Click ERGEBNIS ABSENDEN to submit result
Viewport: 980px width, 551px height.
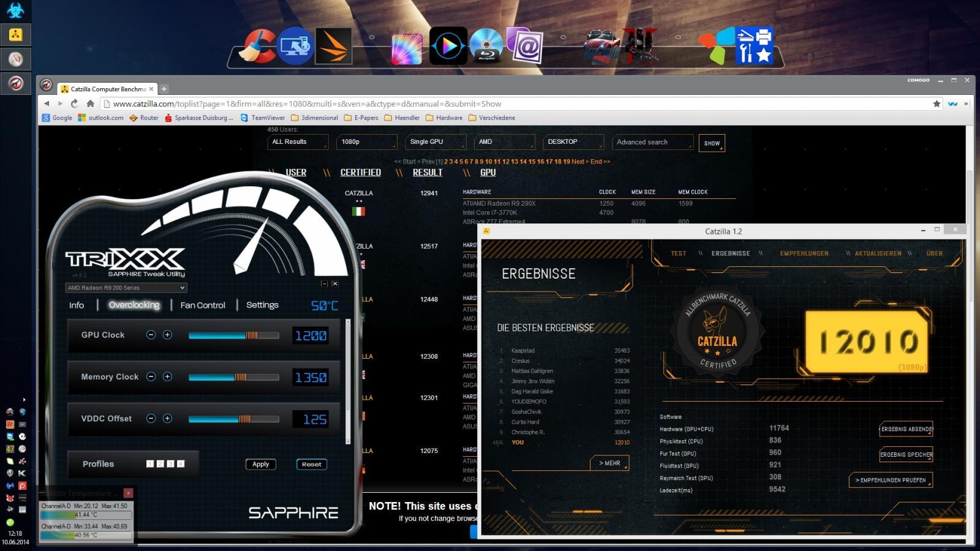click(x=907, y=429)
